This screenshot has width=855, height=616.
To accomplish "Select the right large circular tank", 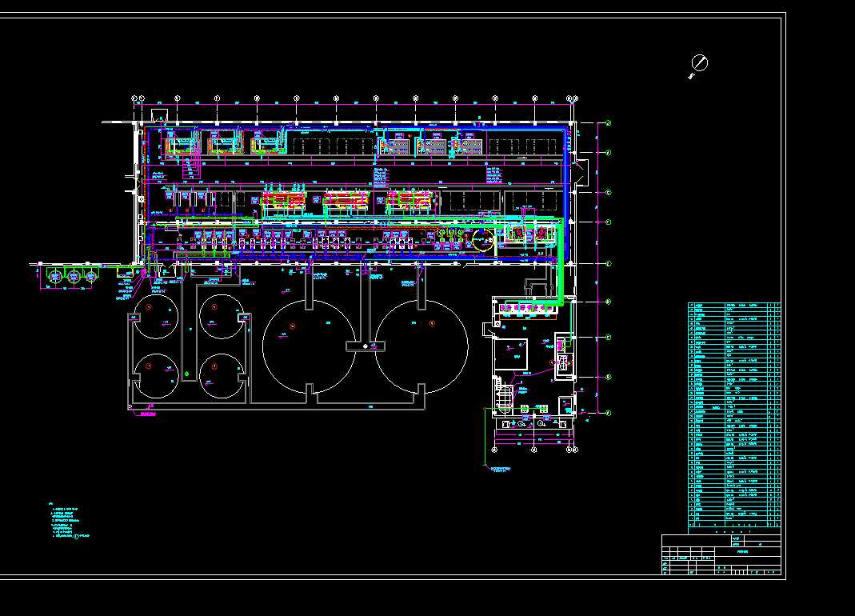I will [422, 346].
